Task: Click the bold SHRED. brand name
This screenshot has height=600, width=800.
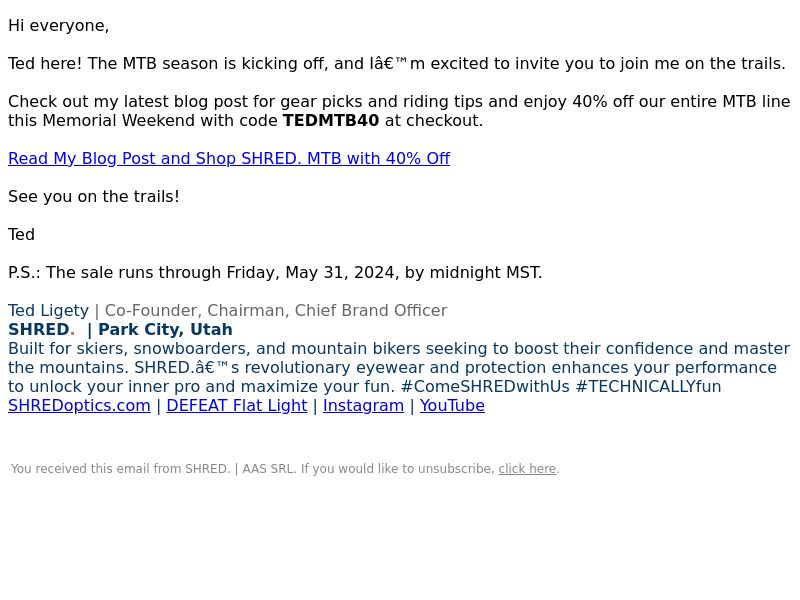Action: click(x=41, y=329)
